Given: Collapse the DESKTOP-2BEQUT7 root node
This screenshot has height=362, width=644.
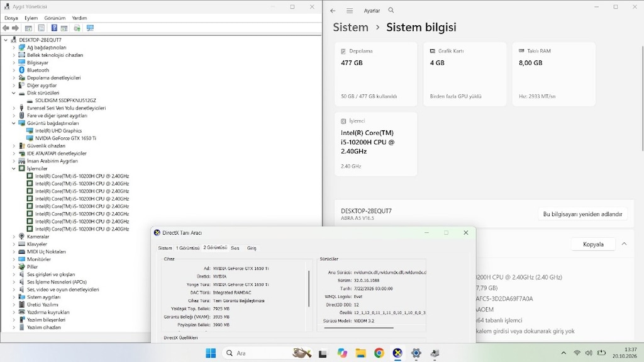Looking at the screenshot, I should click(6, 40).
